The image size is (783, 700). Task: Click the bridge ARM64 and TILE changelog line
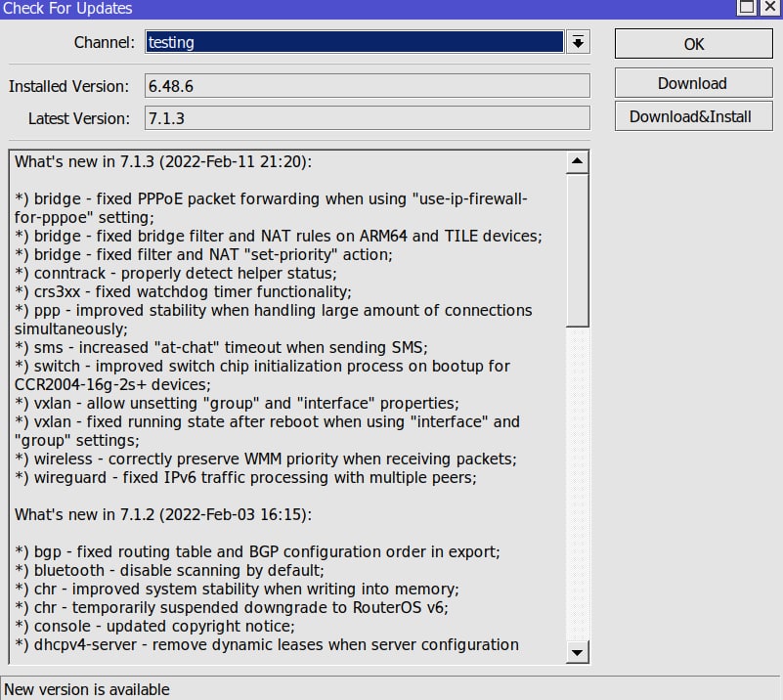[x=279, y=236]
